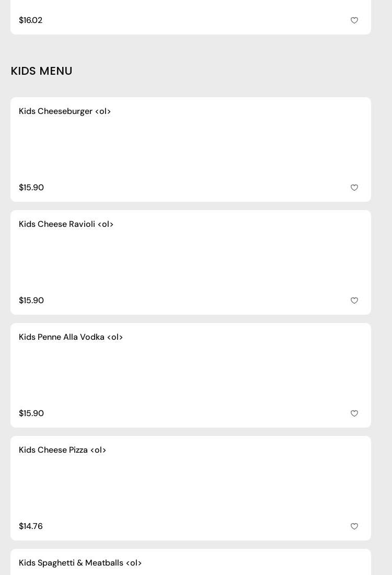The height and width of the screenshot is (575, 392).
Task: Favorite the Kids Cheeseburger with heart icon
Action: coord(354,188)
